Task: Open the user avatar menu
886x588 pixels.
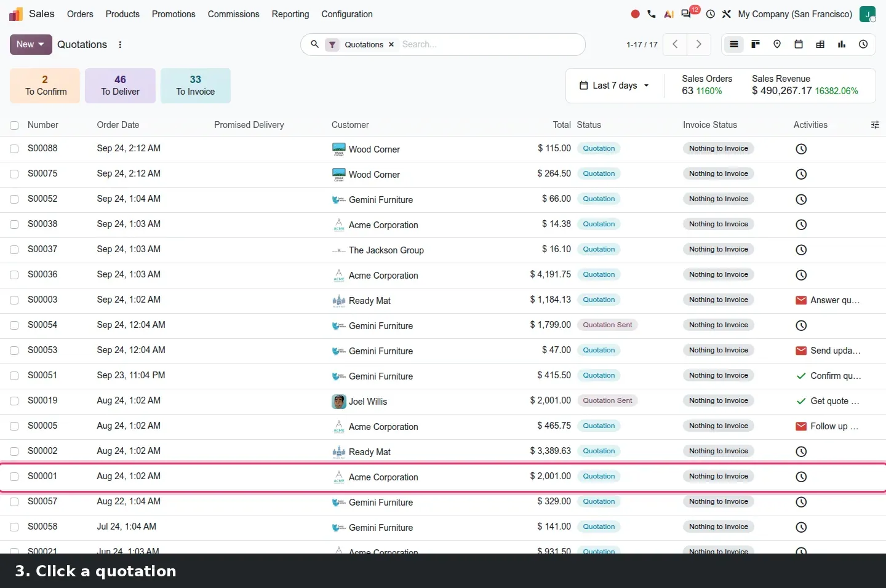Action: pyautogui.click(x=868, y=14)
